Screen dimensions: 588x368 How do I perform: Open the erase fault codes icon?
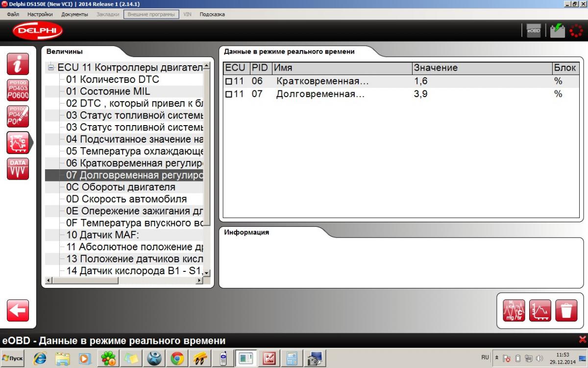click(x=18, y=116)
